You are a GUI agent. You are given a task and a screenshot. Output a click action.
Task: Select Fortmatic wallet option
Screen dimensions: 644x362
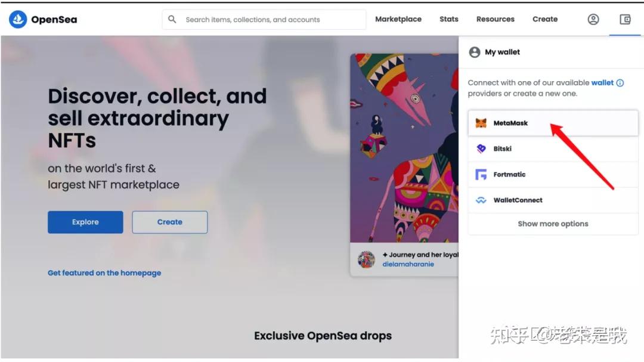point(553,175)
